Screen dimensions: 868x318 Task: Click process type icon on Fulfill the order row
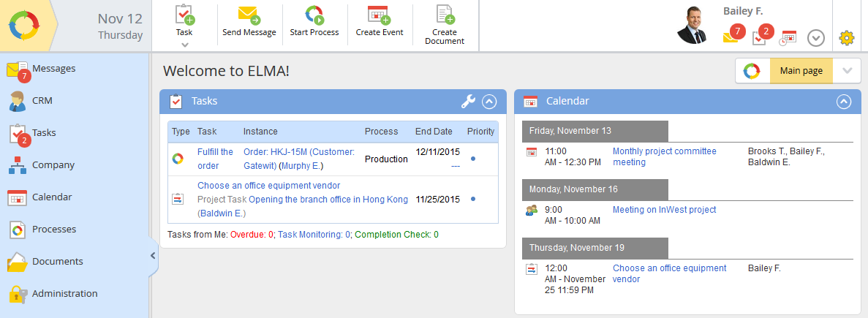coord(178,159)
